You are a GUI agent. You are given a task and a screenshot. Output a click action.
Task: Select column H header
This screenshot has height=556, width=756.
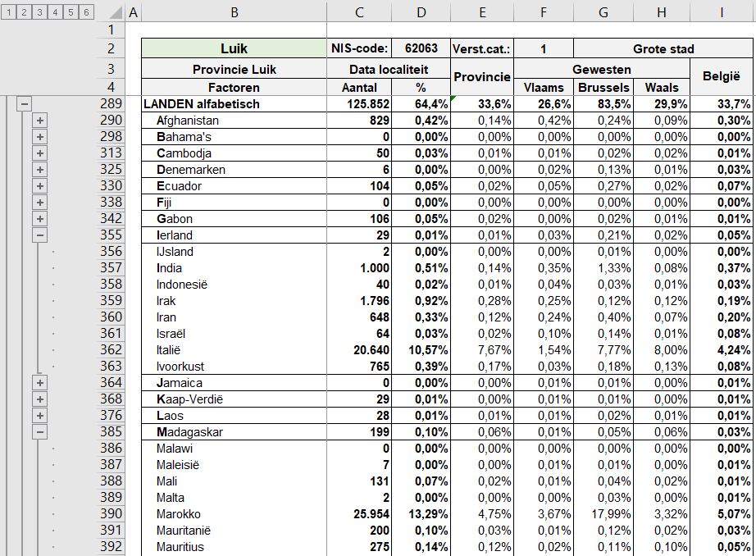(x=662, y=12)
